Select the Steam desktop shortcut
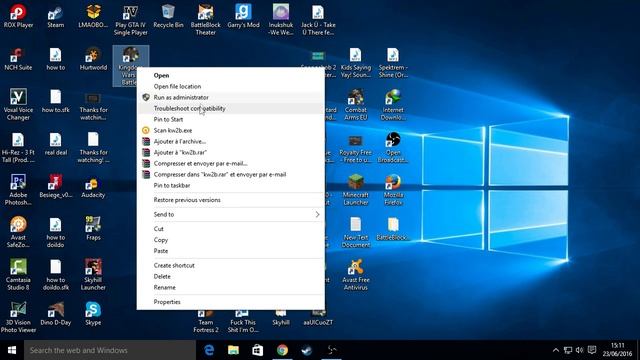 tap(56, 16)
